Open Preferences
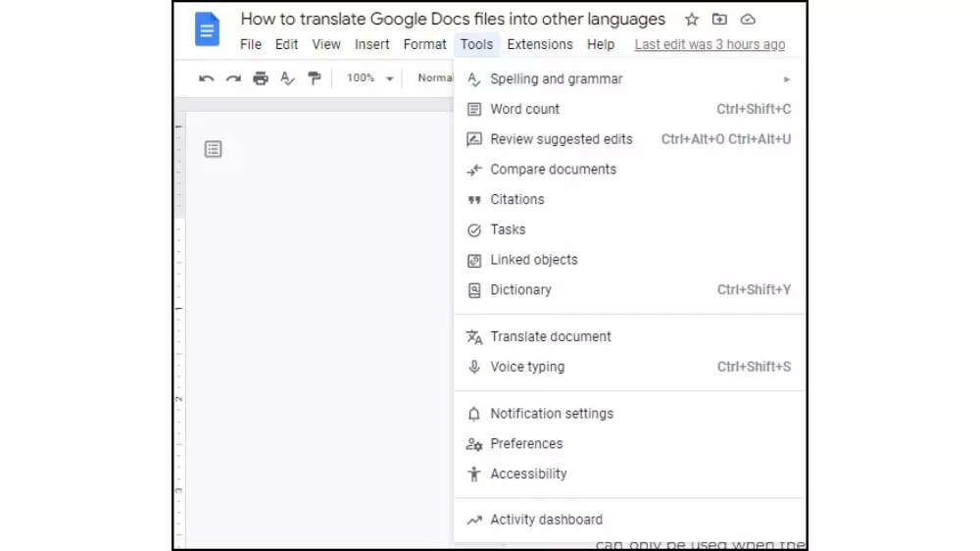 (629, 443)
